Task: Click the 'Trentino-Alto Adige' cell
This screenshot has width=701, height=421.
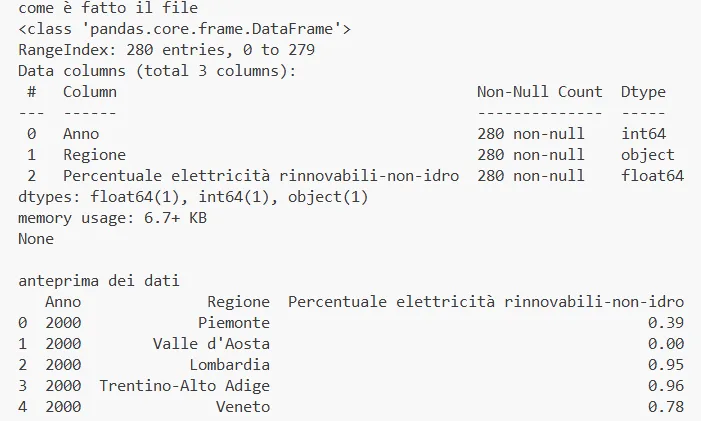Action: tap(184, 386)
